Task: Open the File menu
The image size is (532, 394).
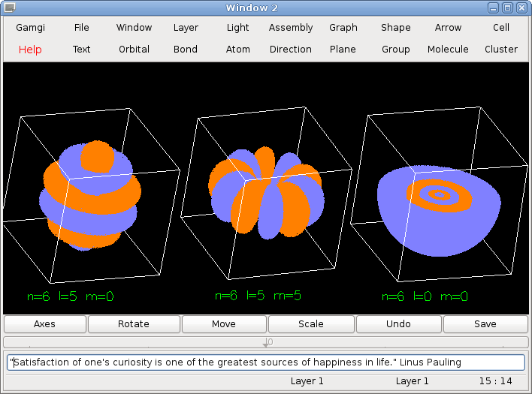Action: (81, 28)
